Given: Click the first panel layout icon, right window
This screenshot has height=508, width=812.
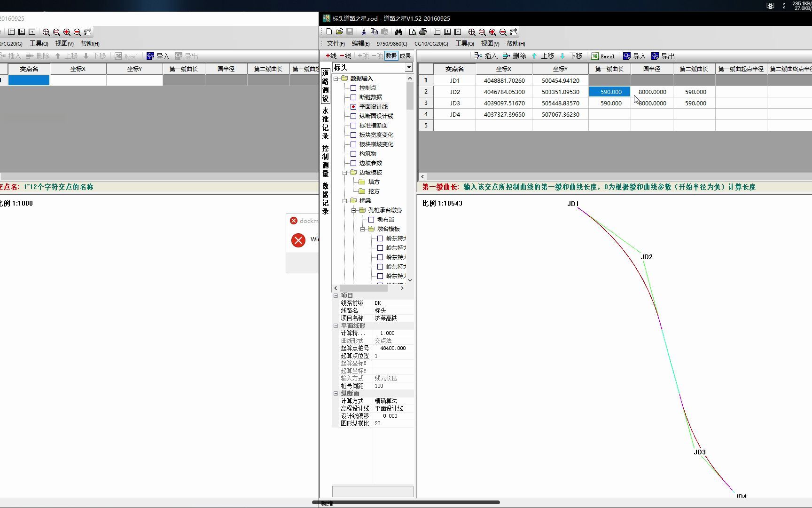Looking at the screenshot, I should click(x=437, y=32).
